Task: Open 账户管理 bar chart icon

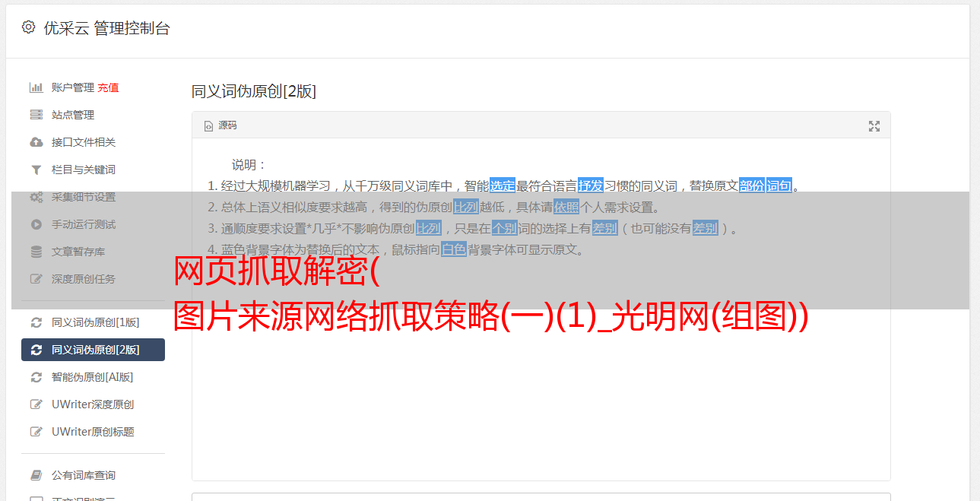Action: click(36, 87)
